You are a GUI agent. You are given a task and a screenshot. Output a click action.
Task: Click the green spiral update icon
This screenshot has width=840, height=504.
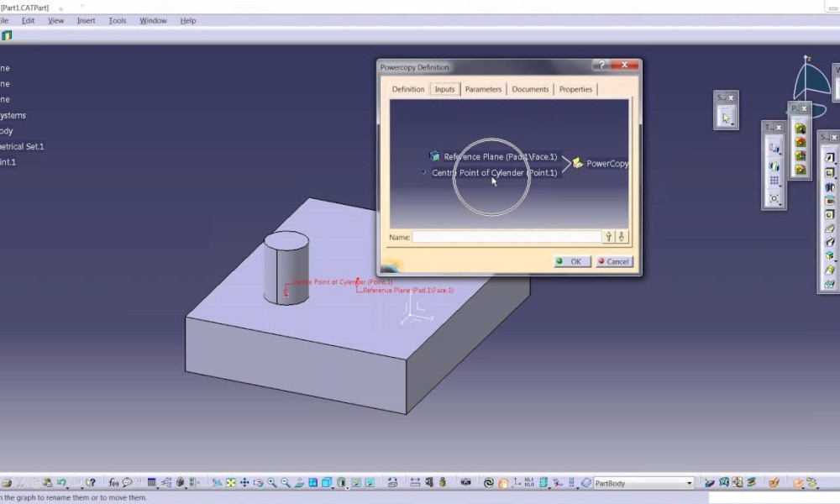click(489, 482)
